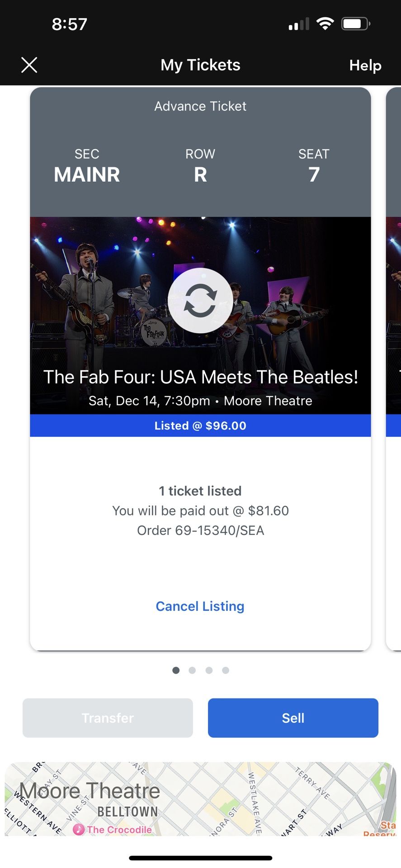Tap the cellular signal bars icon
This screenshot has width=401, height=868.
click(299, 24)
